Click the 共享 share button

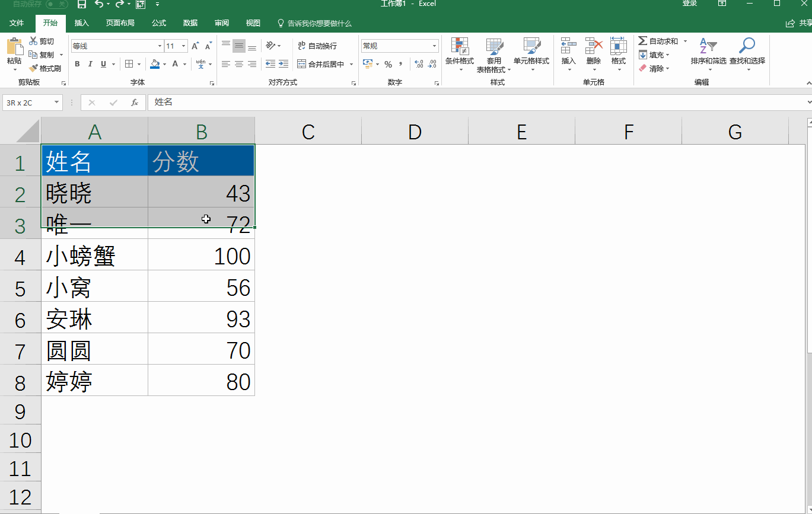tap(798, 23)
